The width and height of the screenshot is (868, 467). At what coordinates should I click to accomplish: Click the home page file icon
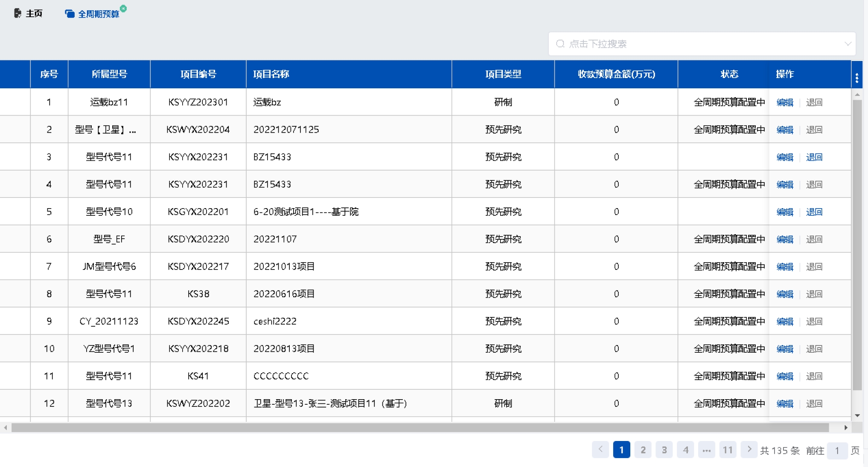[x=17, y=13]
